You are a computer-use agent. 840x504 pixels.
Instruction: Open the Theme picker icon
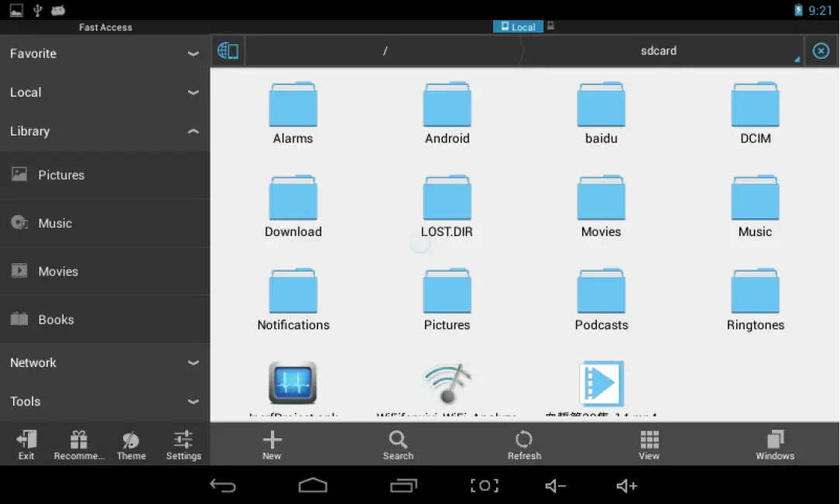click(x=131, y=444)
